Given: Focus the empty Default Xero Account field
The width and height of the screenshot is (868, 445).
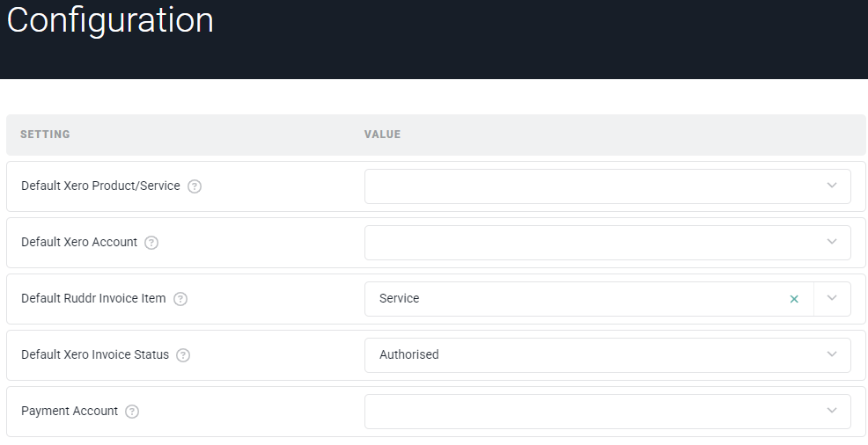Looking at the screenshot, I should (x=590, y=243).
